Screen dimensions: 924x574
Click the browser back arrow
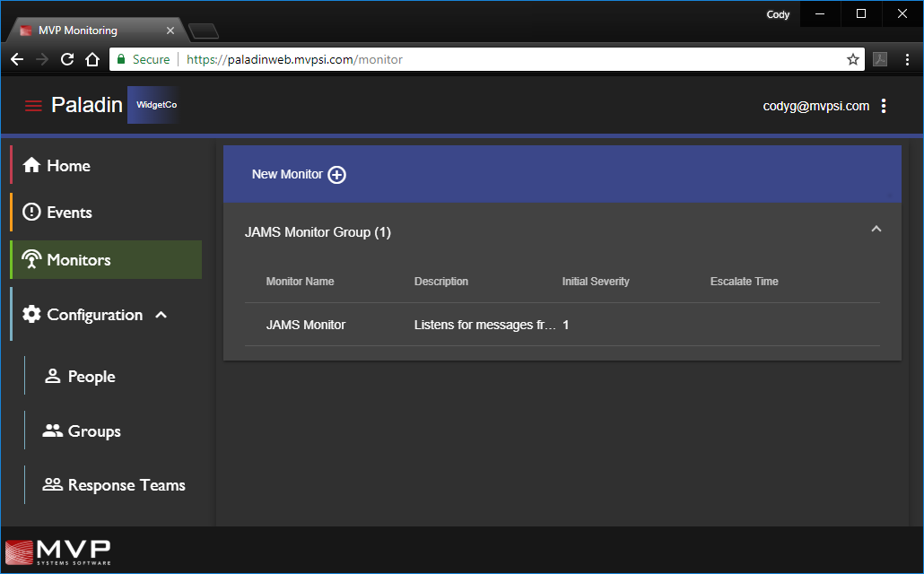click(17, 59)
